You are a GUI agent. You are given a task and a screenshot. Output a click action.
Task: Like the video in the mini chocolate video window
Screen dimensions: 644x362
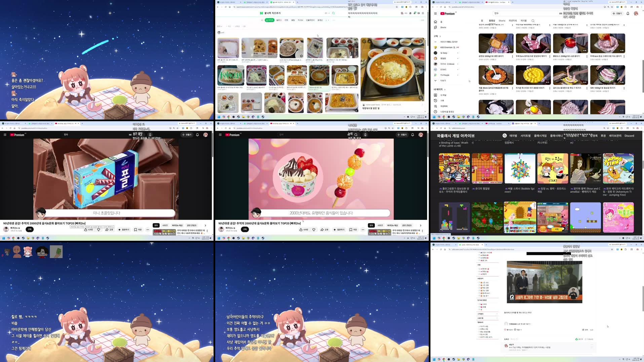click(x=88, y=230)
